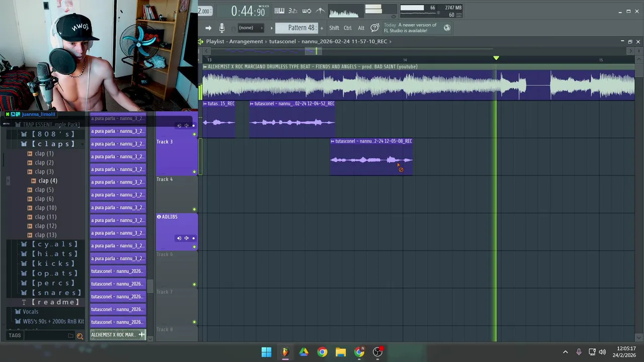Click the TAGS button

(x=15, y=335)
